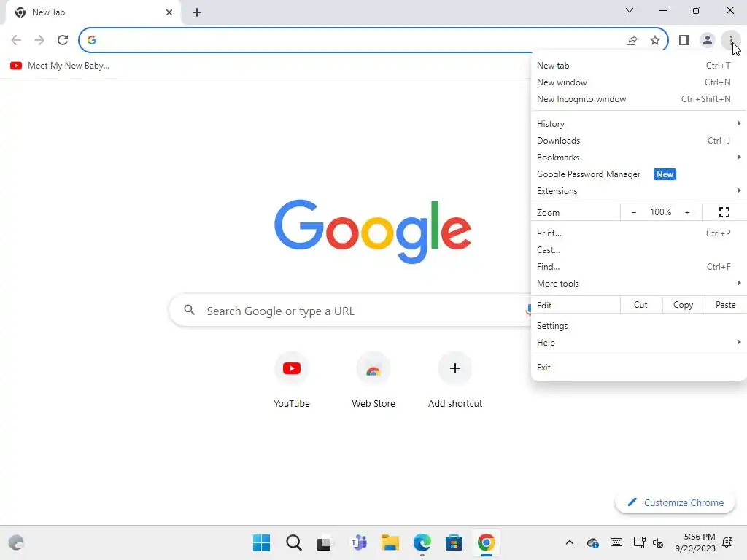Open Google Password Manager
Image resolution: width=747 pixels, height=560 pixels.
[638, 174]
